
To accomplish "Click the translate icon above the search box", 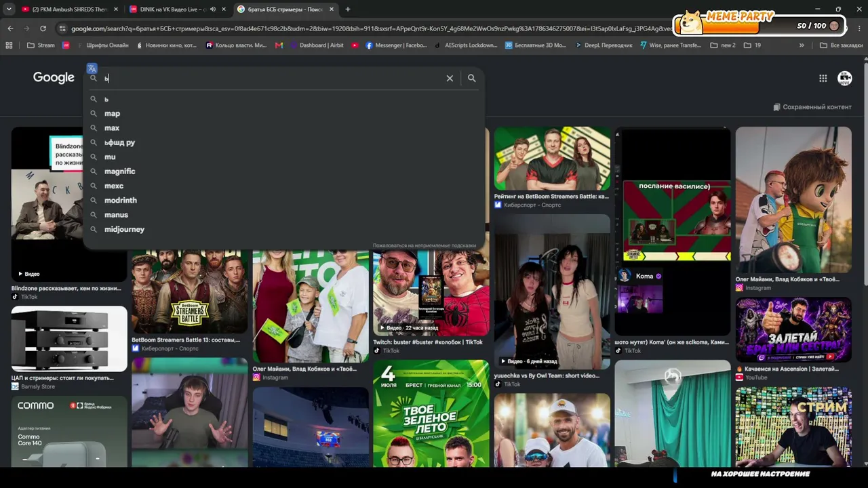I will coord(92,68).
